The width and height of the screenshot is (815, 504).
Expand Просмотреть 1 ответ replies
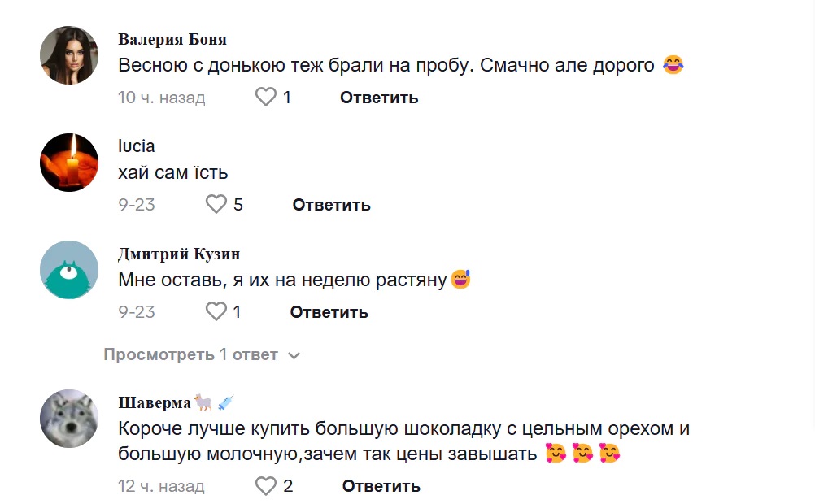(191, 355)
